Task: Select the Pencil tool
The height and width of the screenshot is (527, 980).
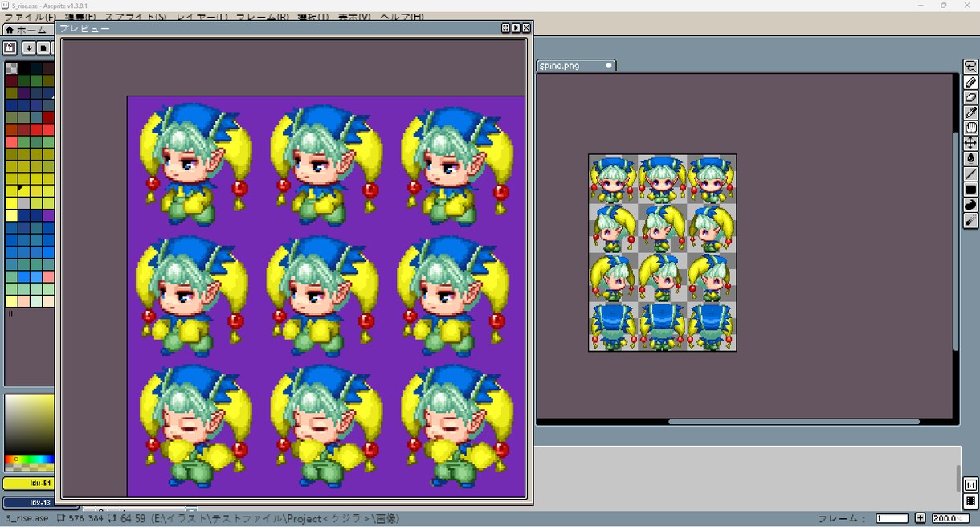Action: pos(970,83)
